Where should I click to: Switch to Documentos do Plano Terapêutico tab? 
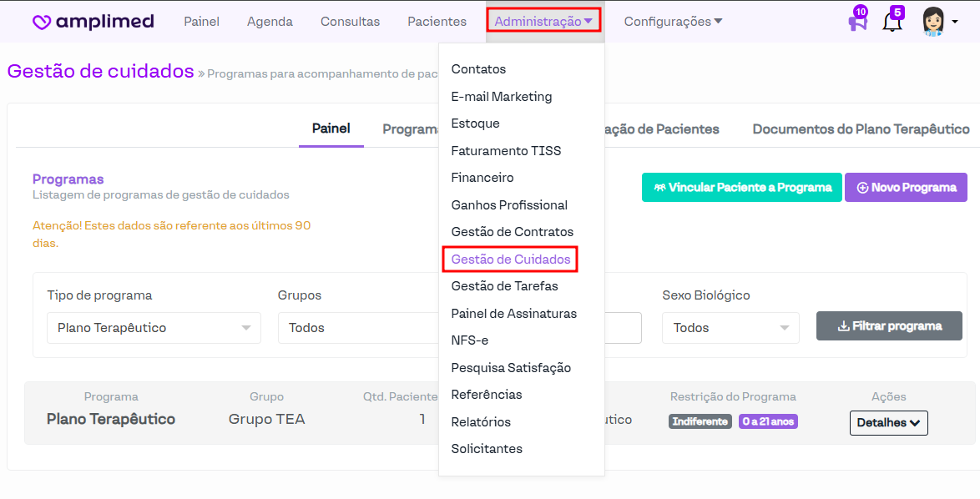point(861,129)
